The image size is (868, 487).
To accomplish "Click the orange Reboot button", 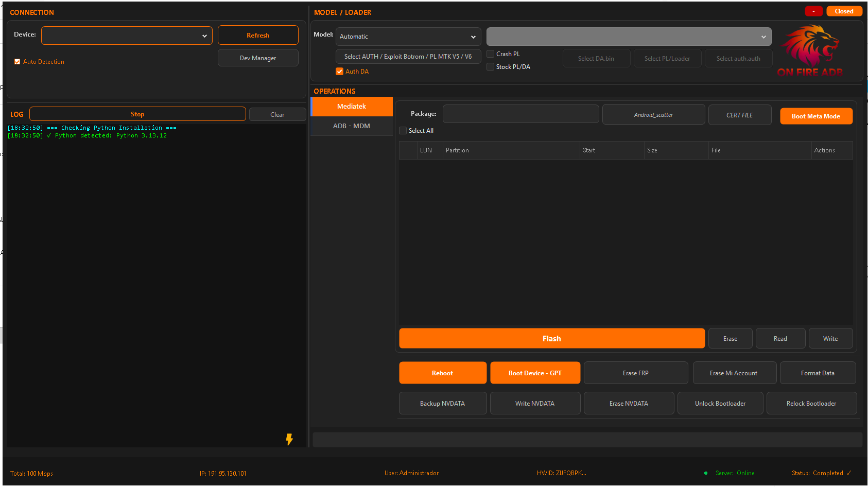I will coord(443,373).
